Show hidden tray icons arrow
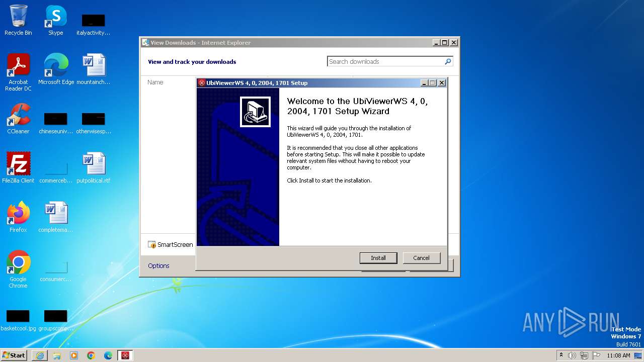This screenshot has width=644, height=362. 561,355
